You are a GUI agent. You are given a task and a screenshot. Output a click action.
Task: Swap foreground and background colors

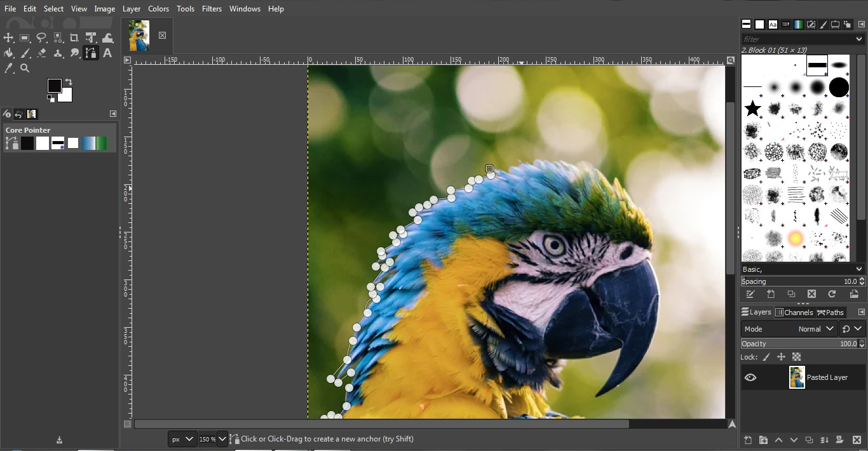tap(68, 81)
